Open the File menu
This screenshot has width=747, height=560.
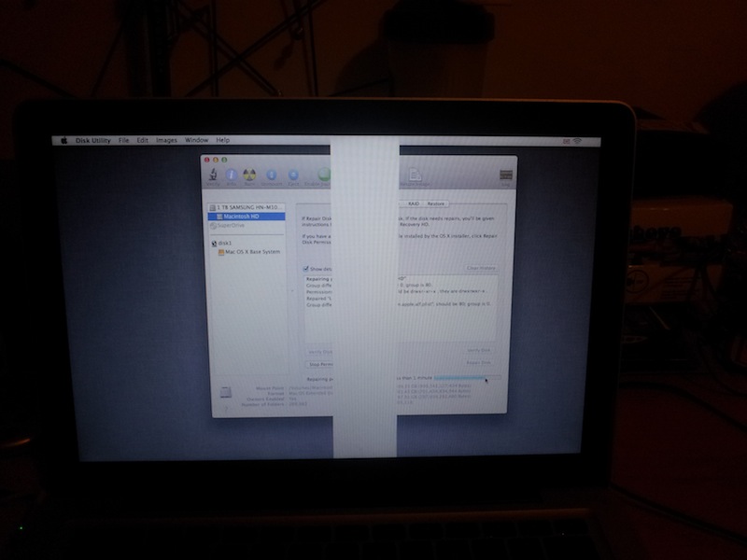(x=124, y=141)
